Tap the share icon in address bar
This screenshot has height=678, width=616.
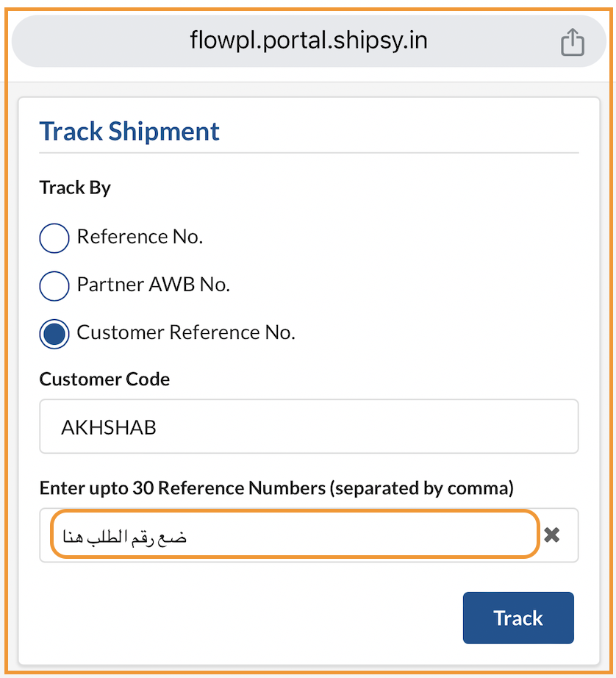[572, 43]
